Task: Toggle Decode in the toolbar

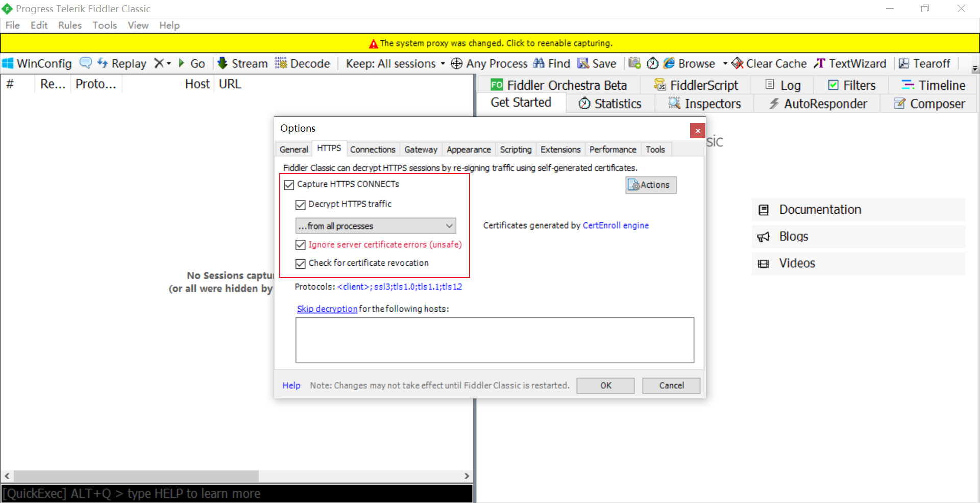Action: click(302, 63)
